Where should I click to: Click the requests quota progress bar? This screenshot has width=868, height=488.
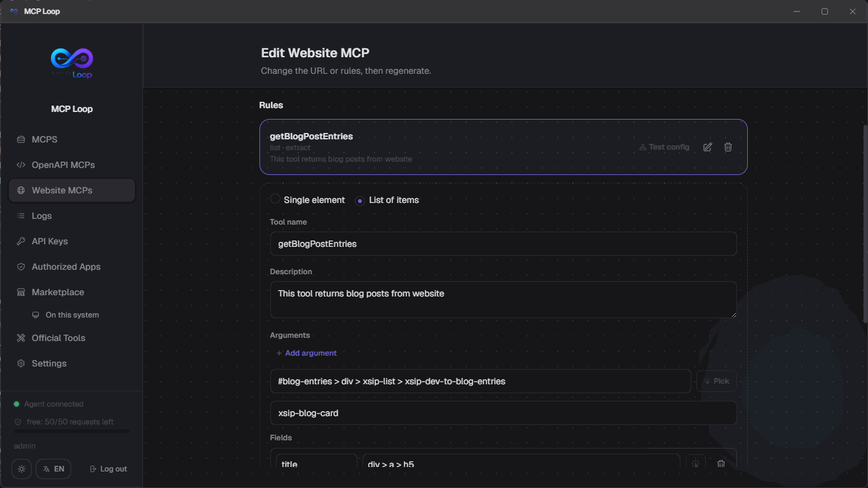tap(71, 432)
